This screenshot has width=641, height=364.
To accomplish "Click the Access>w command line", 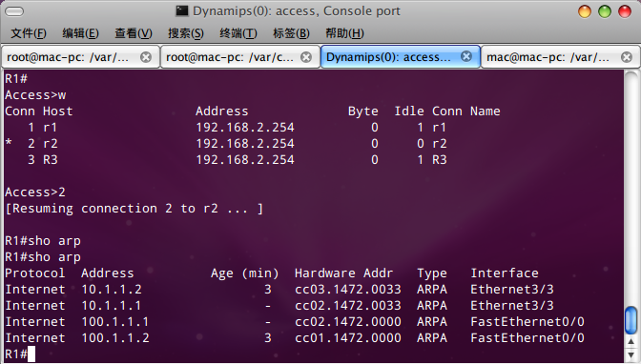I will [35, 95].
